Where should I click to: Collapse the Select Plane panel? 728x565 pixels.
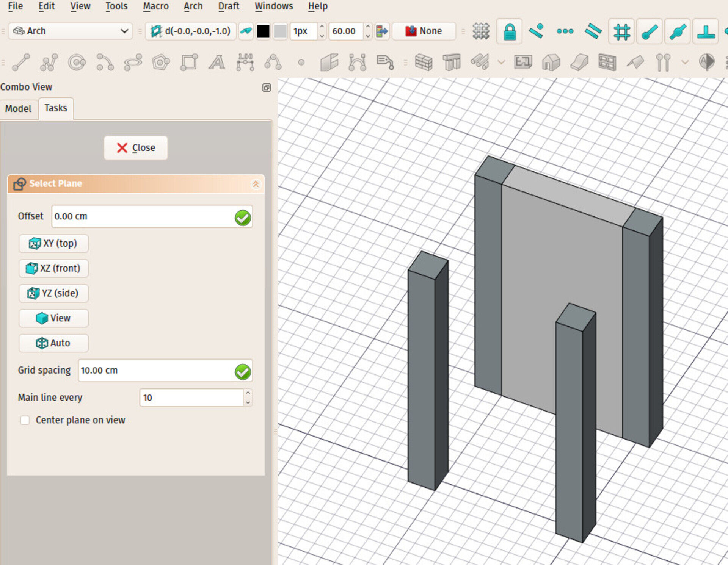click(256, 184)
